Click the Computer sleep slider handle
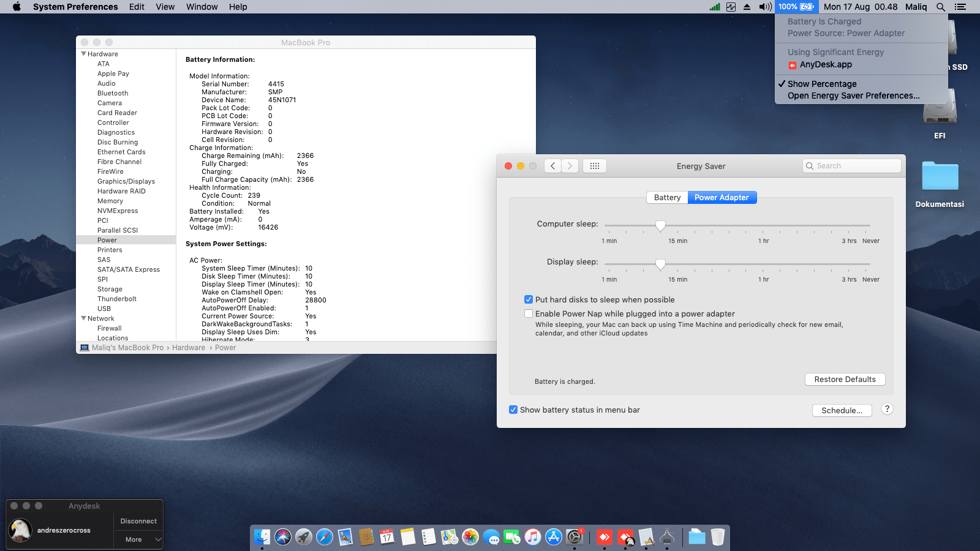Image resolution: width=980 pixels, height=551 pixels. click(660, 226)
